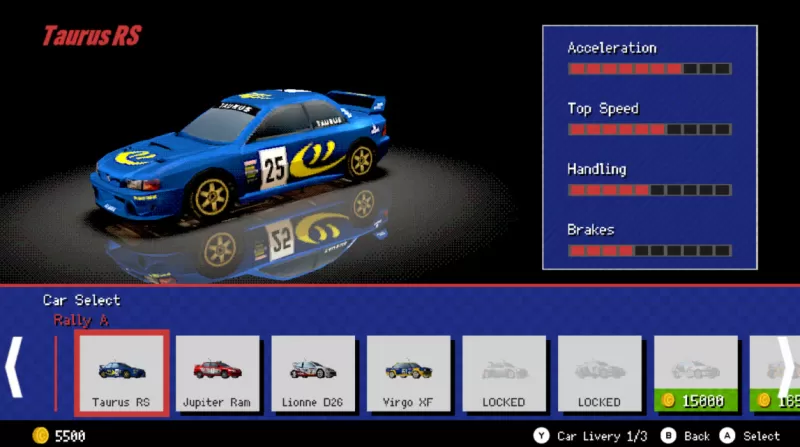
Task: Click the Back label
Action: (697, 436)
